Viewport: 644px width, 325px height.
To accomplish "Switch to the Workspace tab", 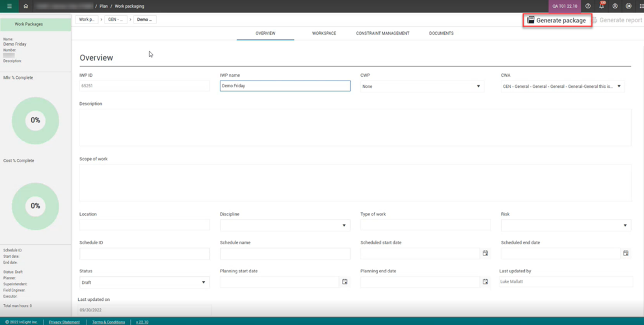I will pos(324,34).
